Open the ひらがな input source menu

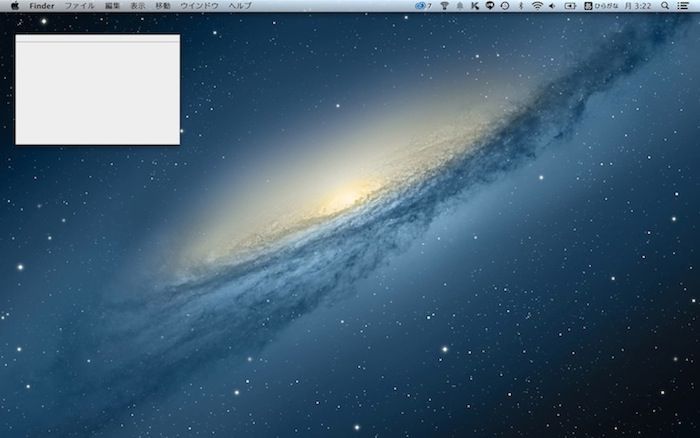(x=601, y=6)
